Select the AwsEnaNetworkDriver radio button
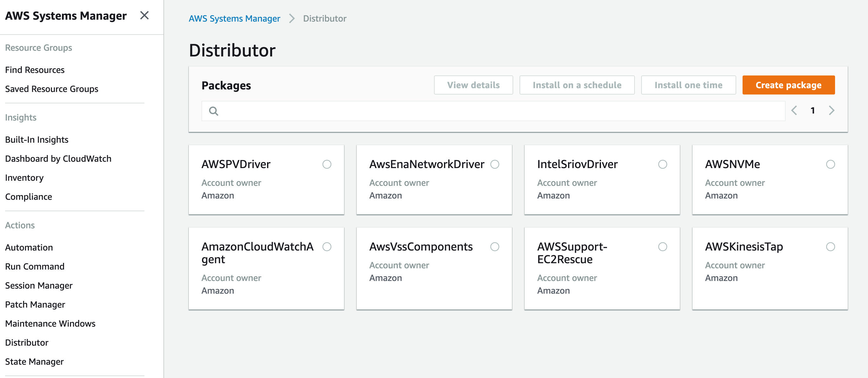Viewport: 868px width, 378px height. [x=494, y=164]
